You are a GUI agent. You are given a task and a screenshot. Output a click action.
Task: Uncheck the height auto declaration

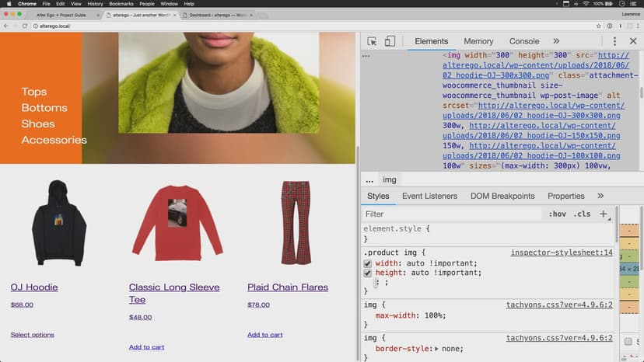click(368, 273)
